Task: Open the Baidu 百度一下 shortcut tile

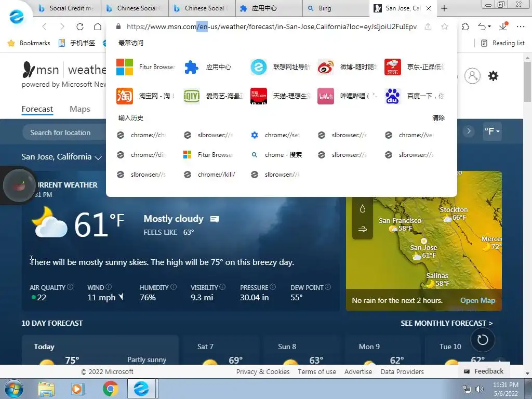Action: click(414, 96)
